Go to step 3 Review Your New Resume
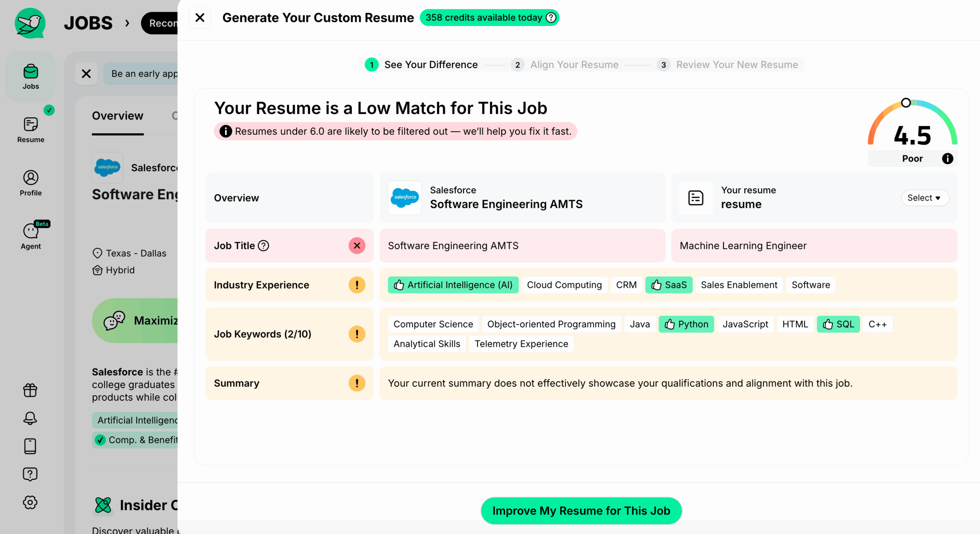Screen dimensions: 980x534 (x=727, y=65)
